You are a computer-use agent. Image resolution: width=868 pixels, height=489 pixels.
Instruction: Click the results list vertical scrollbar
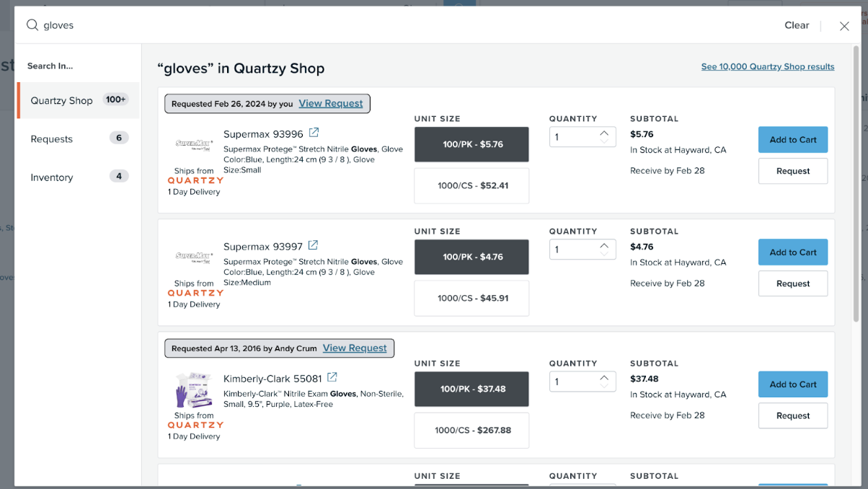(856, 180)
